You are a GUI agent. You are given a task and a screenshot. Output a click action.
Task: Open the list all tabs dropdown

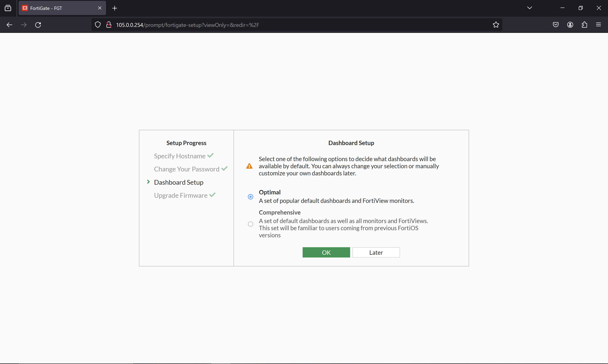529,8
